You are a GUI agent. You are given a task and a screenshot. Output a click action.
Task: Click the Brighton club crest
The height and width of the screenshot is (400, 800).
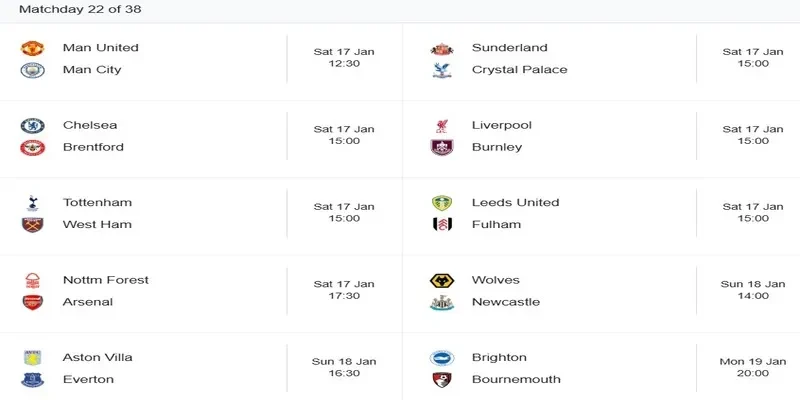point(441,358)
